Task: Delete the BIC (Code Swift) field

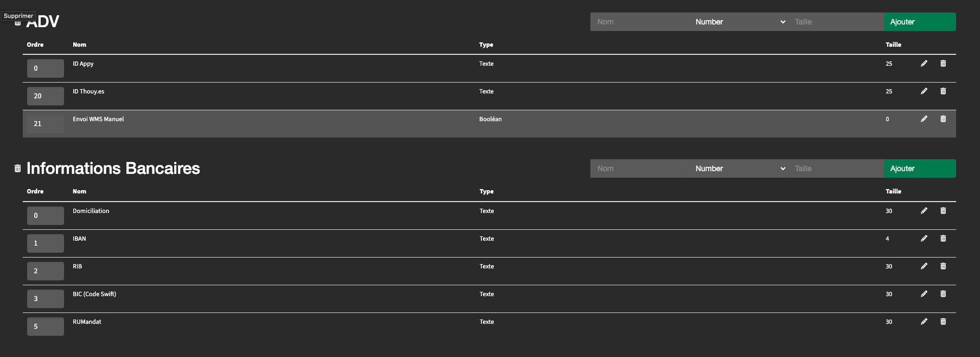Action: pyautogui.click(x=943, y=294)
